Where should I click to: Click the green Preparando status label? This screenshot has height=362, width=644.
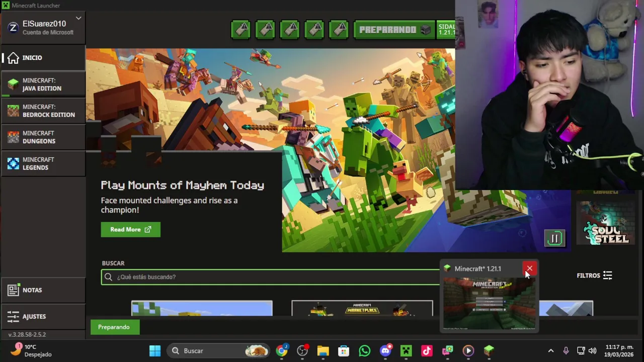(x=114, y=327)
